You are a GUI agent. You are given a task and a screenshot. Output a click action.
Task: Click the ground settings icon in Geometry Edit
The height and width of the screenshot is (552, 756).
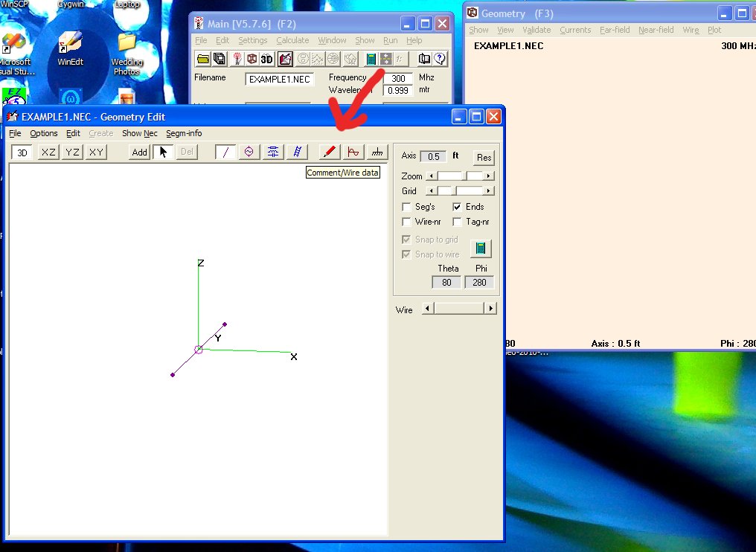pos(378,152)
